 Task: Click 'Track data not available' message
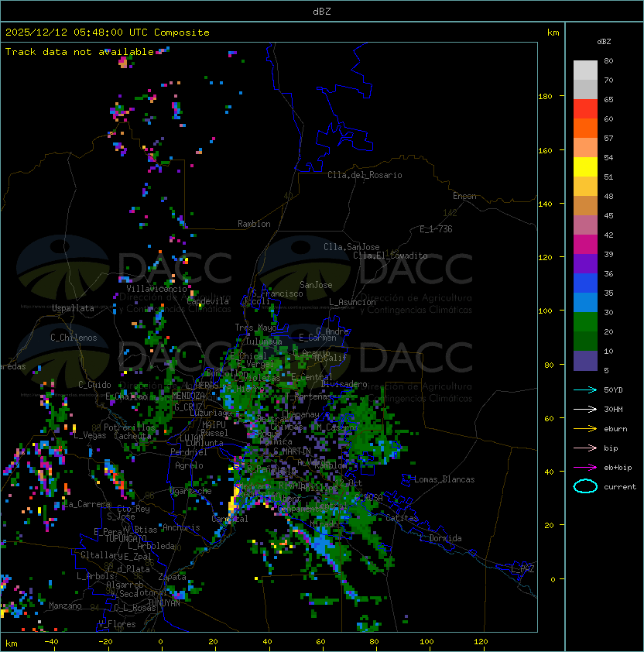[80, 52]
